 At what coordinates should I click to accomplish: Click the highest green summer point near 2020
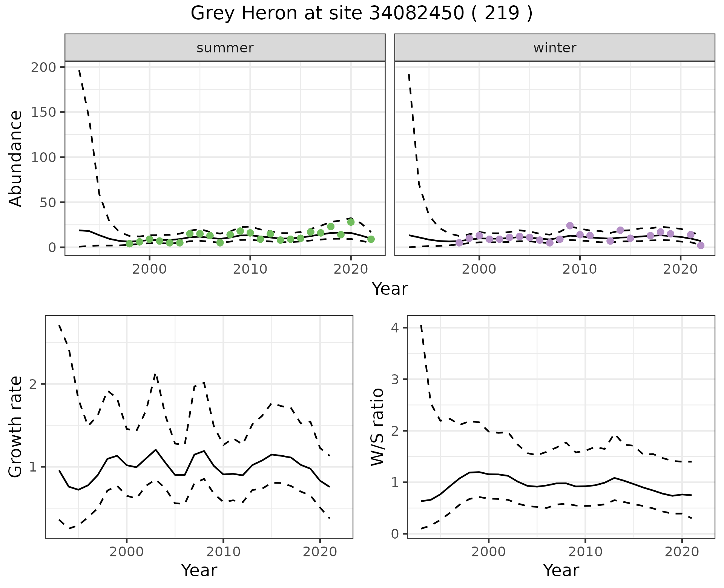(351, 222)
